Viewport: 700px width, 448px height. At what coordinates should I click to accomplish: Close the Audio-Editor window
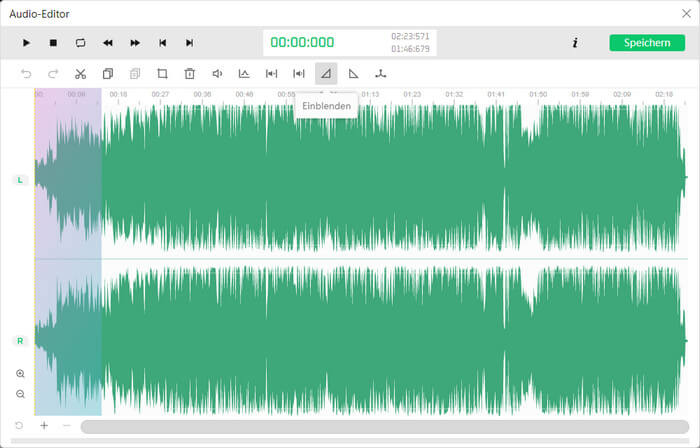(x=687, y=14)
